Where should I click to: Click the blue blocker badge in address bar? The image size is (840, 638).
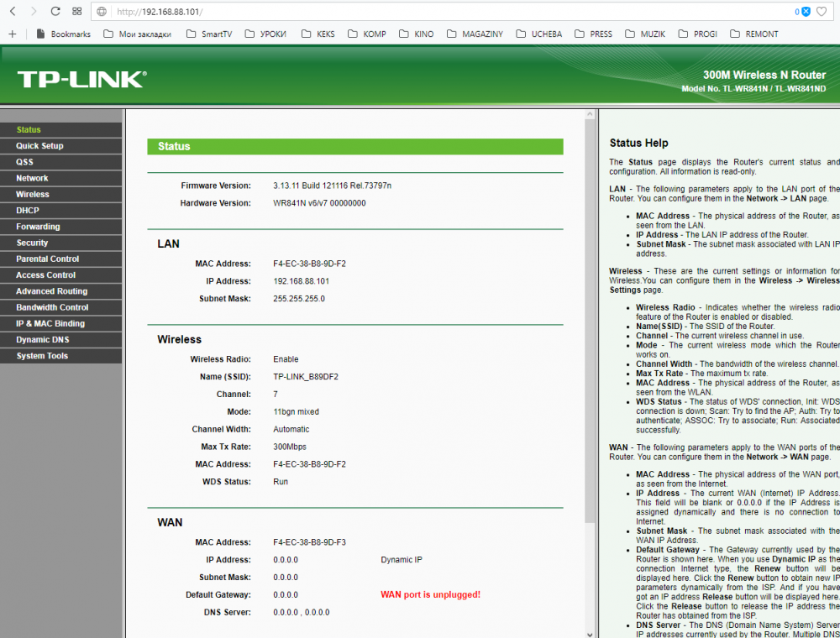point(804,12)
